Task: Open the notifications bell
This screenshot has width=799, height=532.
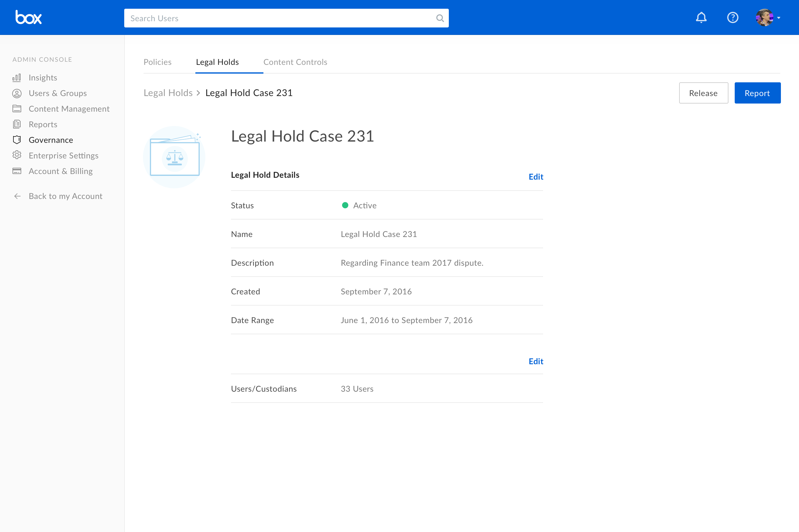Action: point(701,17)
